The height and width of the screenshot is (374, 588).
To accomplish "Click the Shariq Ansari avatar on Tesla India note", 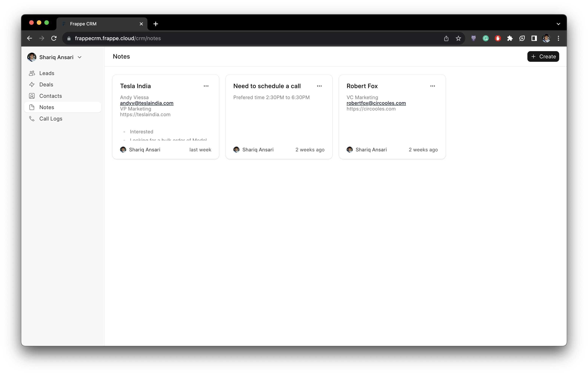I will (x=124, y=149).
